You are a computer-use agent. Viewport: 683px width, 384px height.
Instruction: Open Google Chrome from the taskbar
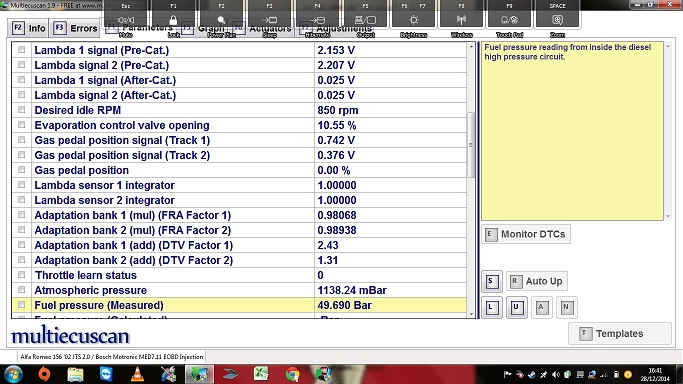click(x=292, y=374)
